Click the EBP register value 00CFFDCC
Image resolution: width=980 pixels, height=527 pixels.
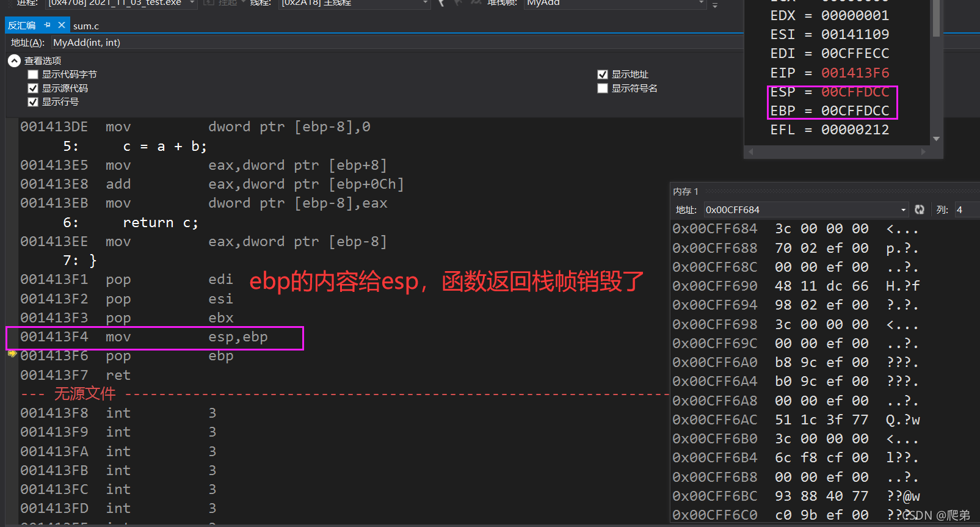(x=855, y=111)
